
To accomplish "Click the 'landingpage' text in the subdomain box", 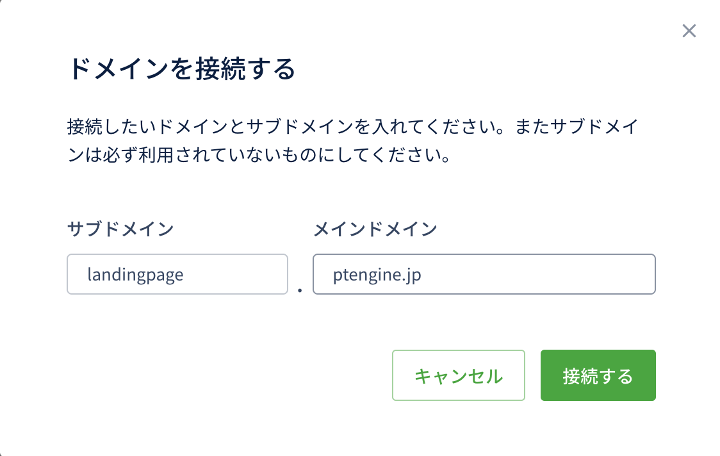I will tap(135, 275).
